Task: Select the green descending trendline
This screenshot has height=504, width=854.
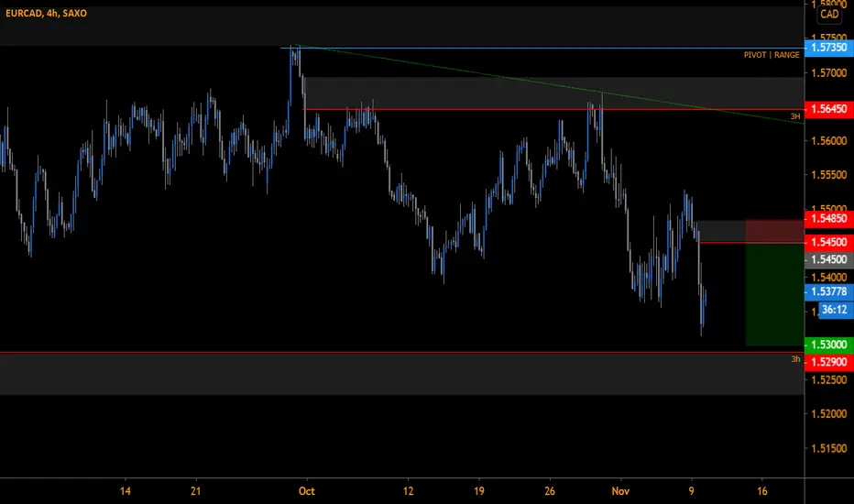Action: [x=549, y=84]
